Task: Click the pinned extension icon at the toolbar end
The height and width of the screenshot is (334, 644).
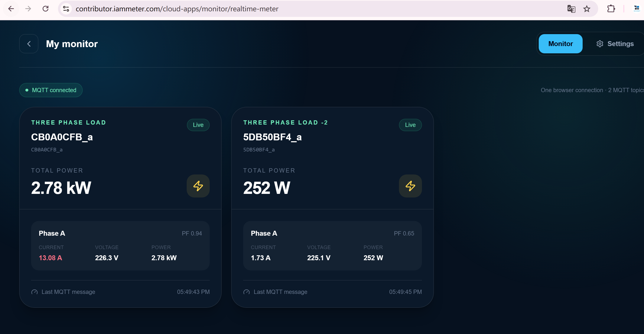Action: (637, 9)
